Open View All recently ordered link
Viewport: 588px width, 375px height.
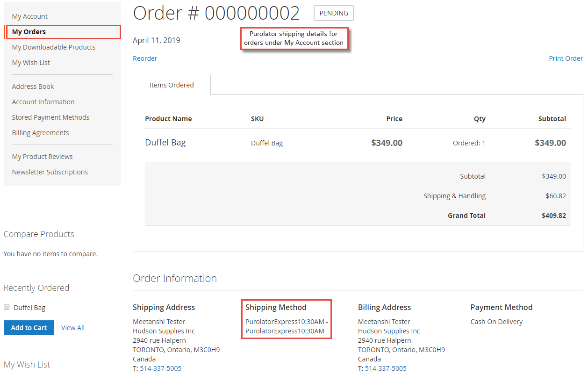click(x=73, y=328)
